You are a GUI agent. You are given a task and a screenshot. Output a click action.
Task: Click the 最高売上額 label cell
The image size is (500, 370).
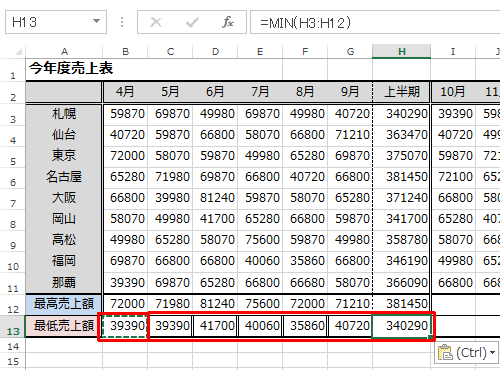[x=64, y=304]
